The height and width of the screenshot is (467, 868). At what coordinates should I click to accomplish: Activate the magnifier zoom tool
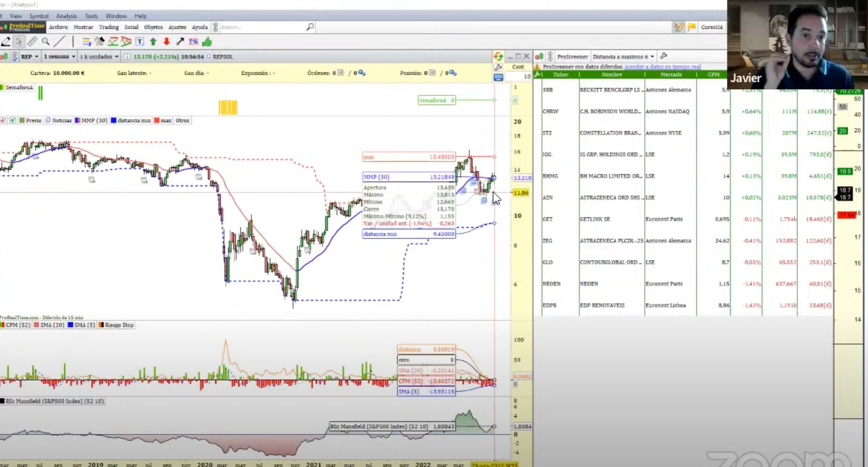[x=45, y=42]
